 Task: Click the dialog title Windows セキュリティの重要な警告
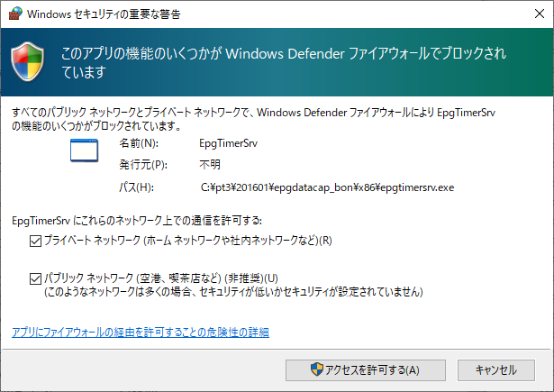pos(104,14)
